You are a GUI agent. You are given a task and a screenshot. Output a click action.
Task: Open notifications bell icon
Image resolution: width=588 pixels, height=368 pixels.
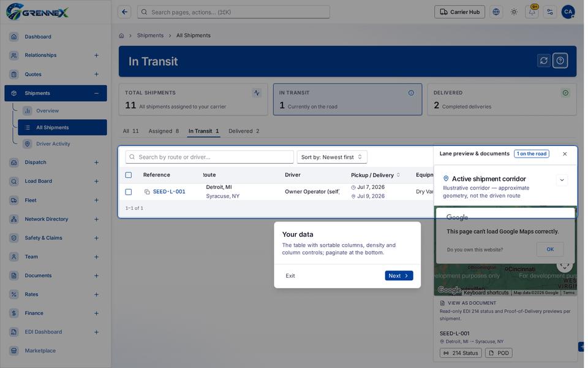pyautogui.click(x=532, y=12)
